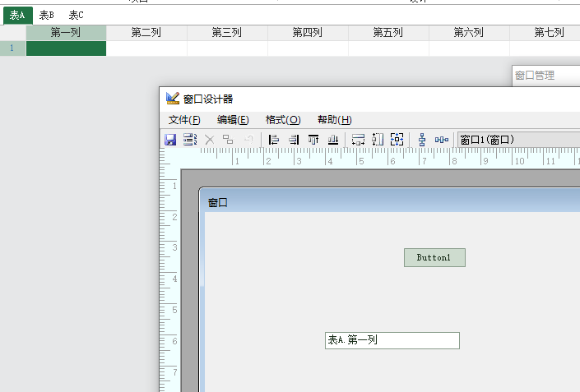Viewport: 580px width, 392px height.
Task: Click the delete X toolbar icon
Action: 210,140
